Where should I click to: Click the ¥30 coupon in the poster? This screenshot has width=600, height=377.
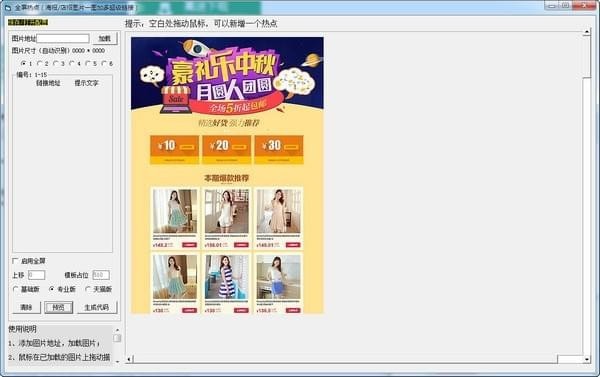[279, 149]
